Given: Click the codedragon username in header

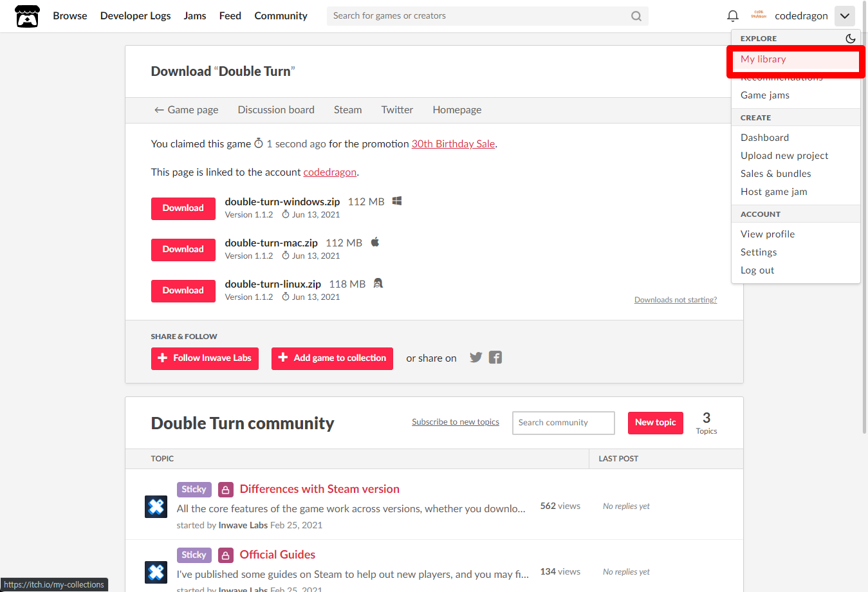Looking at the screenshot, I should point(801,16).
